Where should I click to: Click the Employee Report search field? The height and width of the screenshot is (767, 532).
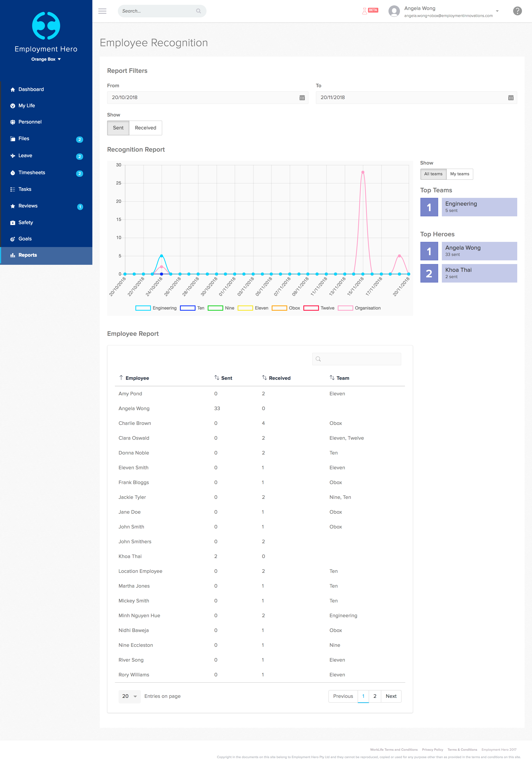coord(356,359)
